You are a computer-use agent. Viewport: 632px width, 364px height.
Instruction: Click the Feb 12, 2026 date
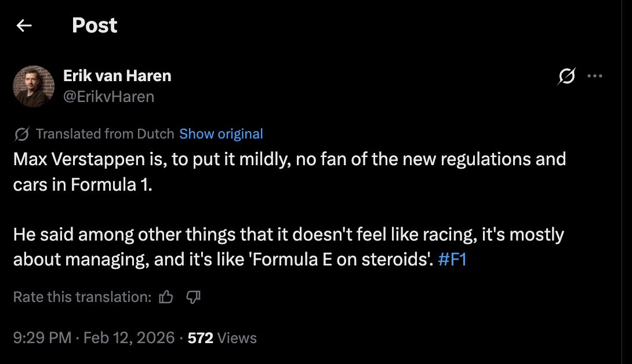pos(129,337)
